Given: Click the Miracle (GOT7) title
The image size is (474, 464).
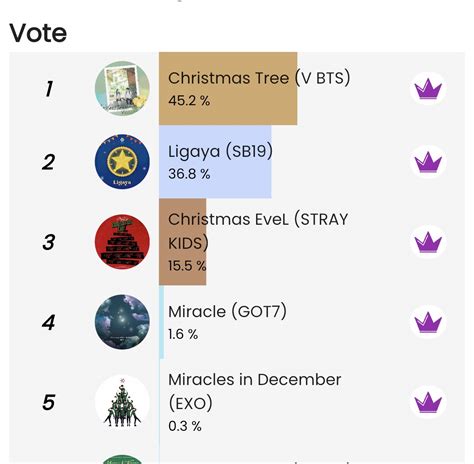Looking at the screenshot, I should (227, 312).
